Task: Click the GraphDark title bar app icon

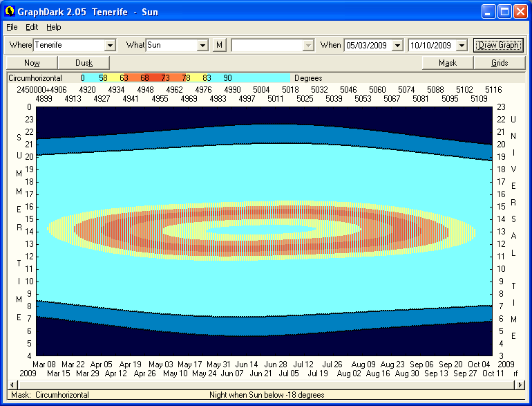Action: (10, 11)
